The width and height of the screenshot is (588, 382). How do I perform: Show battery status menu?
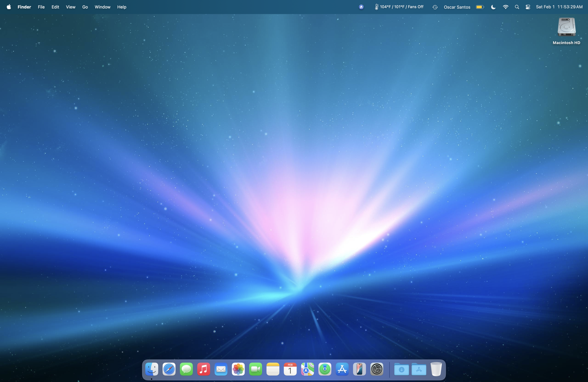click(x=480, y=7)
